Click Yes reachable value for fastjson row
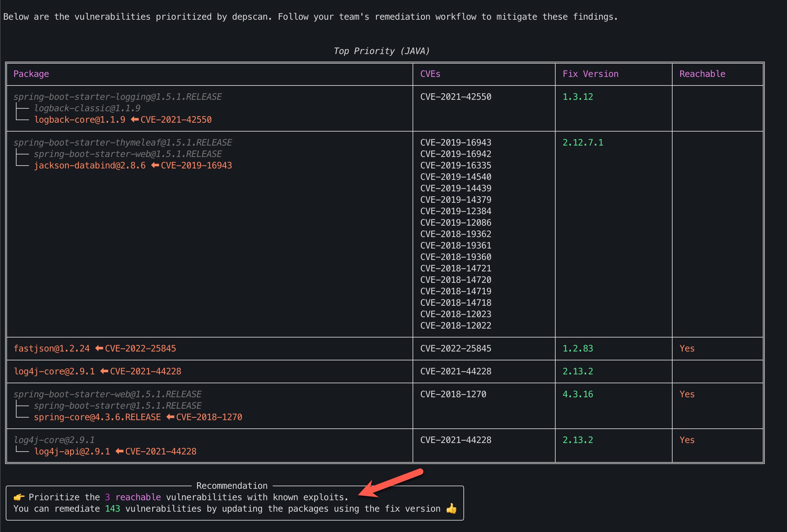Screen dimensions: 787x532 coord(687,348)
